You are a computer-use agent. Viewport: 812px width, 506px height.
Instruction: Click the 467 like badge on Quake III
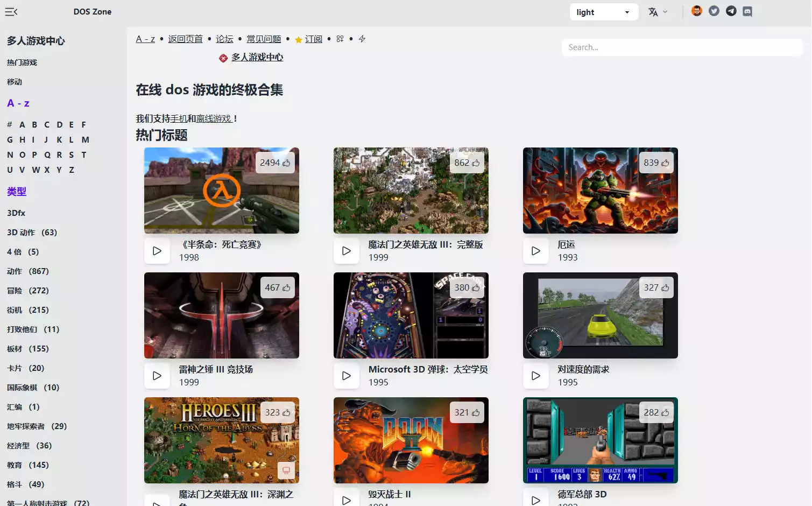coord(278,287)
